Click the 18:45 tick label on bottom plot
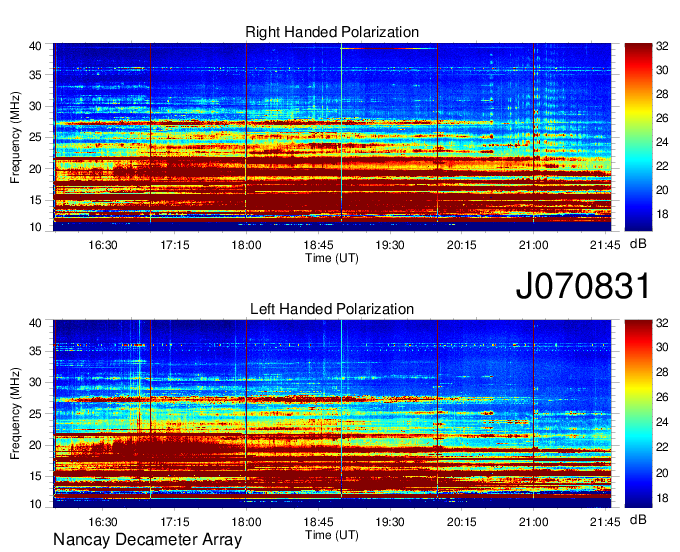 [318, 522]
